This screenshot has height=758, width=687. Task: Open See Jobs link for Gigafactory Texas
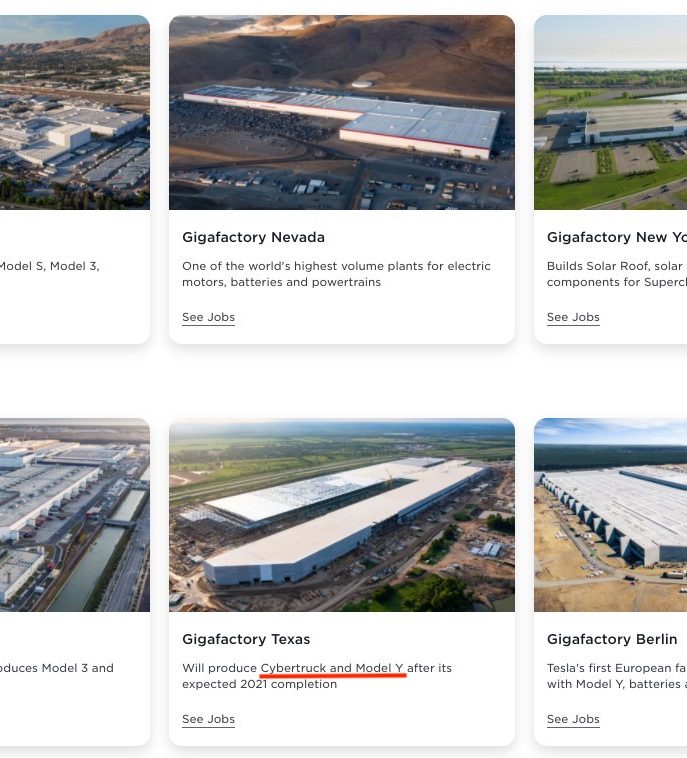pyautogui.click(x=208, y=719)
